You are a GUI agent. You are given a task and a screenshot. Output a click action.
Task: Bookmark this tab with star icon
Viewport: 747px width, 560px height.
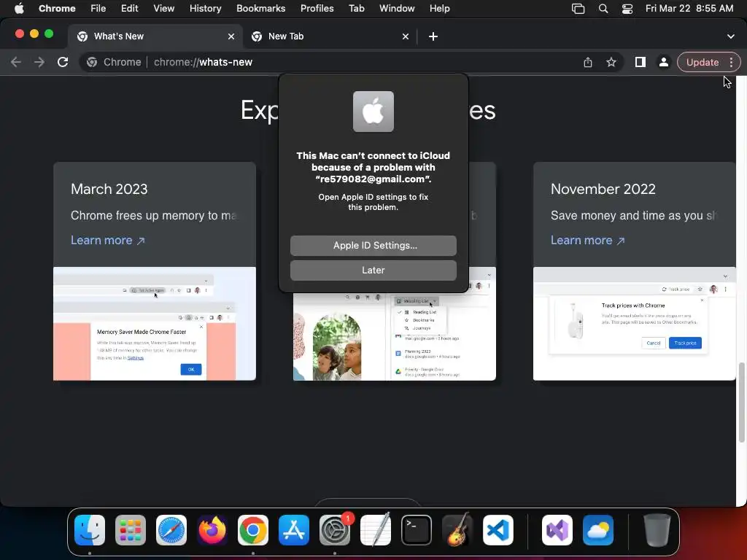point(611,62)
